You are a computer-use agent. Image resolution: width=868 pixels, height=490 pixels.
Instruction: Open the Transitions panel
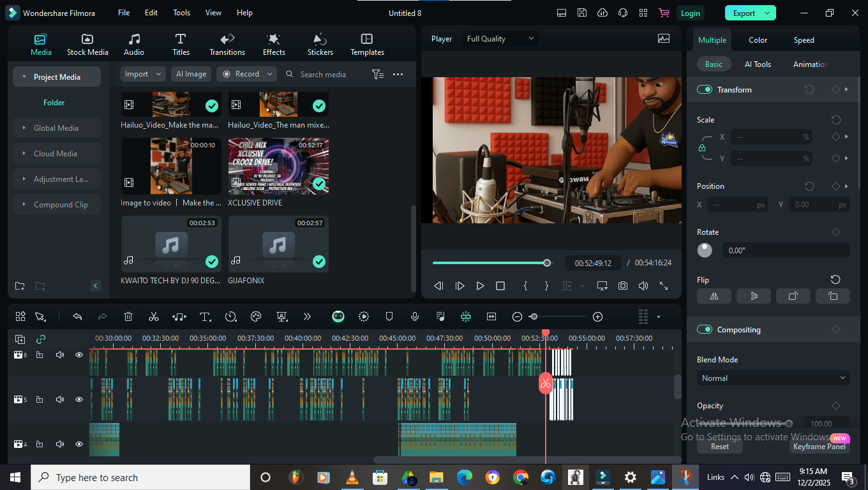click(x=227, y=45)
